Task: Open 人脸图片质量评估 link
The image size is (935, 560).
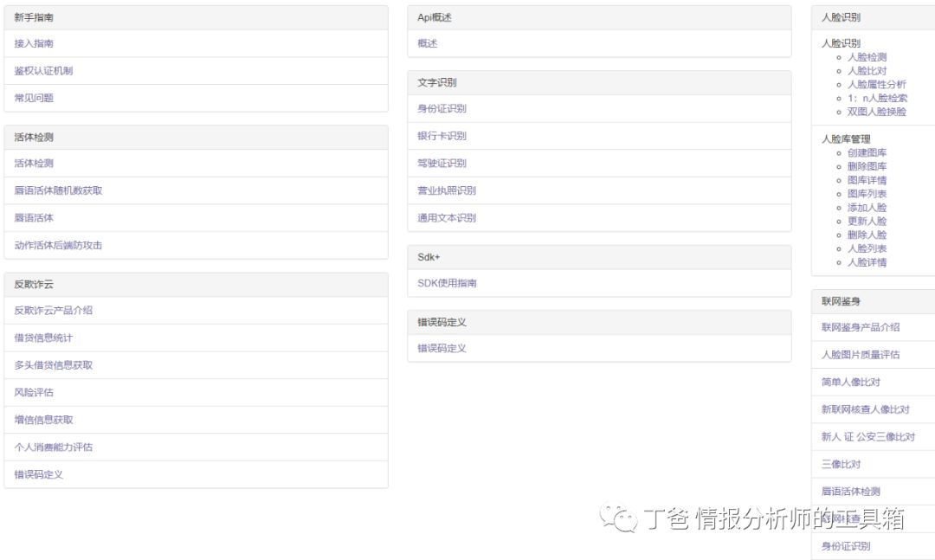Action: [861, 355]
